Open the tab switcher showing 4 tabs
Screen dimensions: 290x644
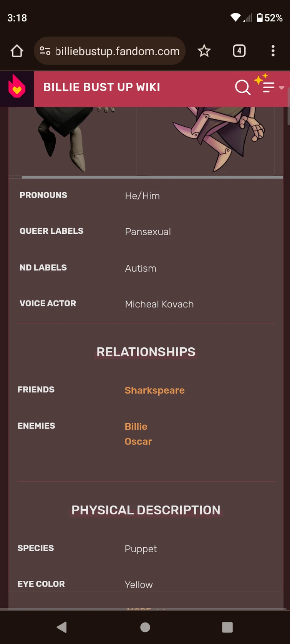tap(239, 50)
